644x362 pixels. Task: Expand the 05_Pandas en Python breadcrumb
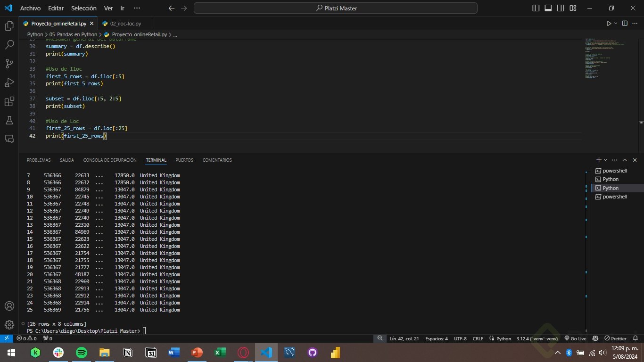pos(73,34)
